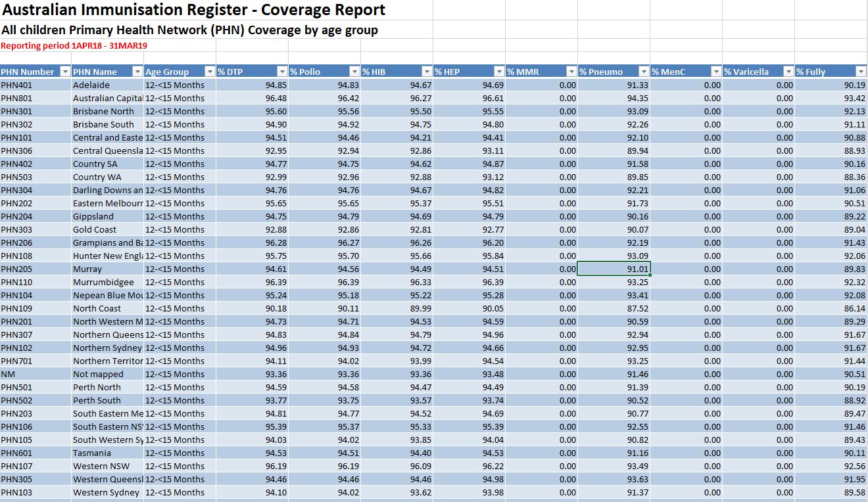Select Gold Coast % HEP value 92.77
Screen dimensions: 868x502
point(469,229)
